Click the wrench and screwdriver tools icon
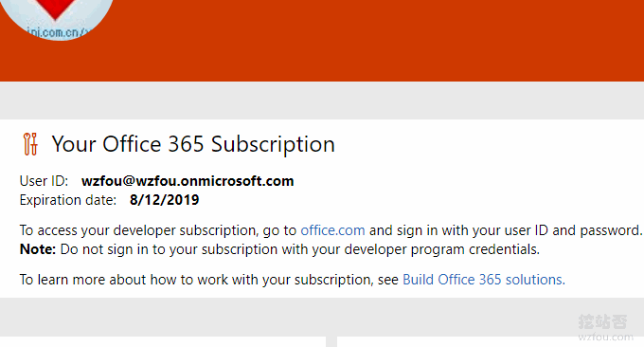The width and height of the screenshot is (644, 347). (x=31, y=144)
